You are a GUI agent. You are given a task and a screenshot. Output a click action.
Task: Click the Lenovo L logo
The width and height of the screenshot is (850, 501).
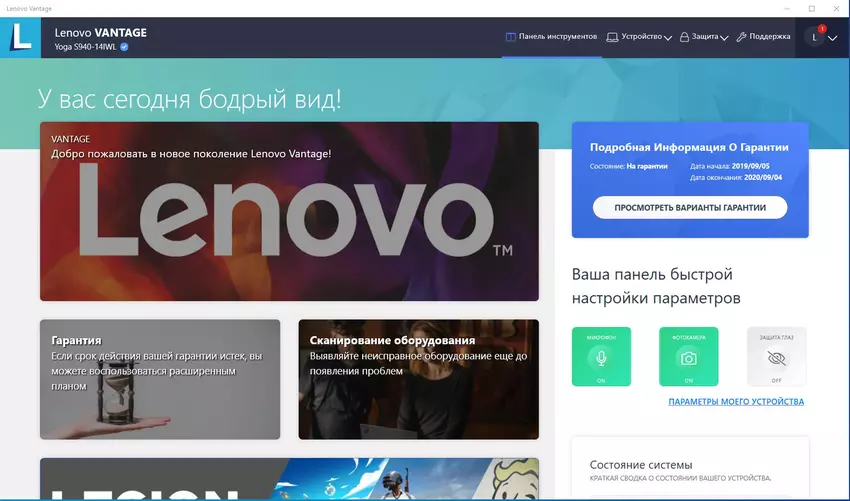pyautogui.click(x=20, y=37)
